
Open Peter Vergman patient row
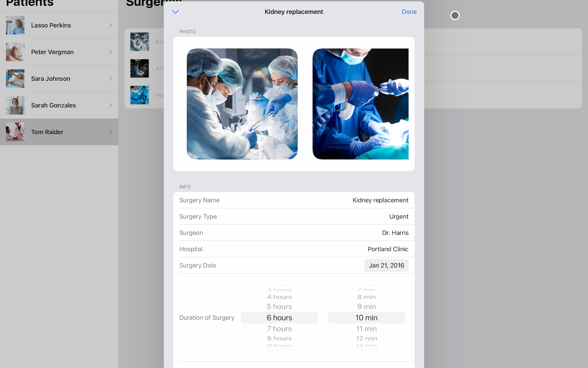59,52
